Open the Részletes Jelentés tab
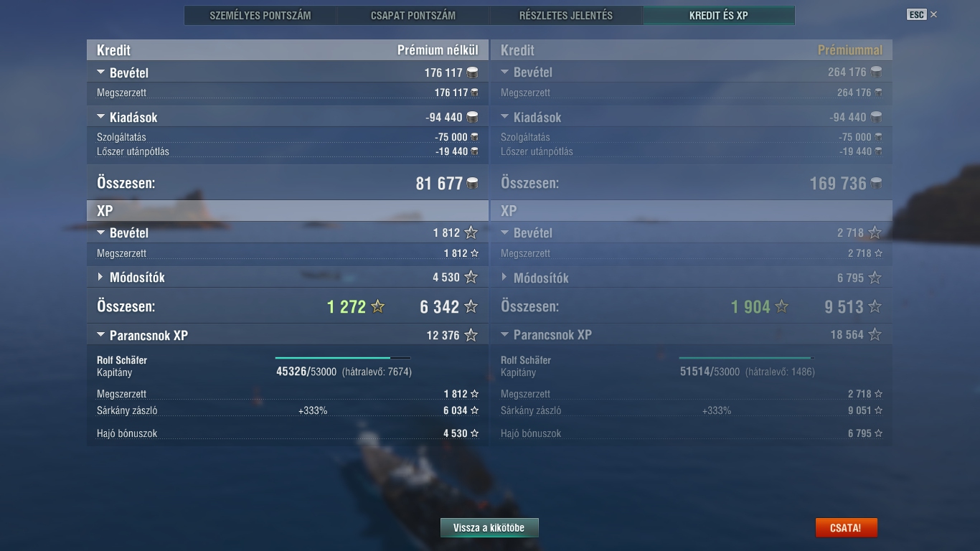The width and height of the screenshot is (980, 551). (566, 15)
